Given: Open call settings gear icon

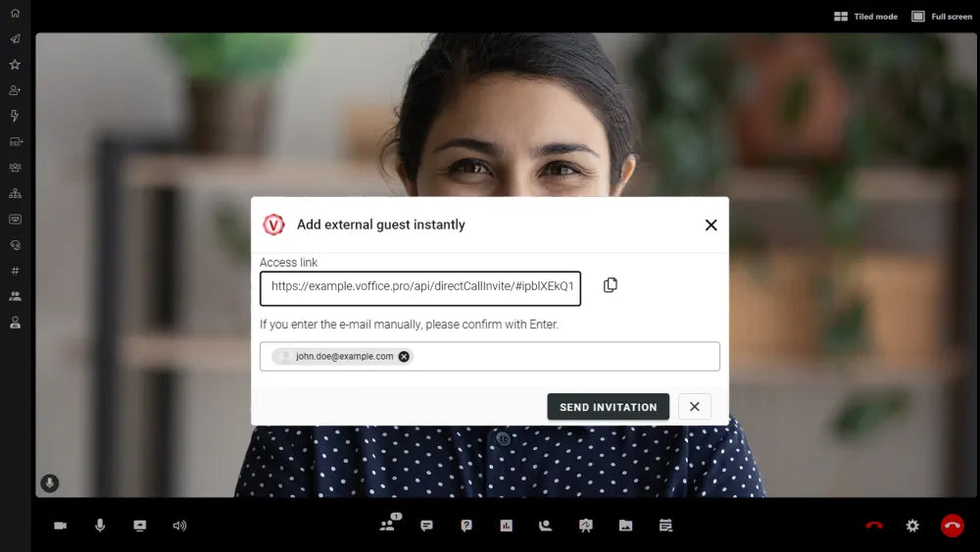Looking at the screenshot, I should [912, 526].
